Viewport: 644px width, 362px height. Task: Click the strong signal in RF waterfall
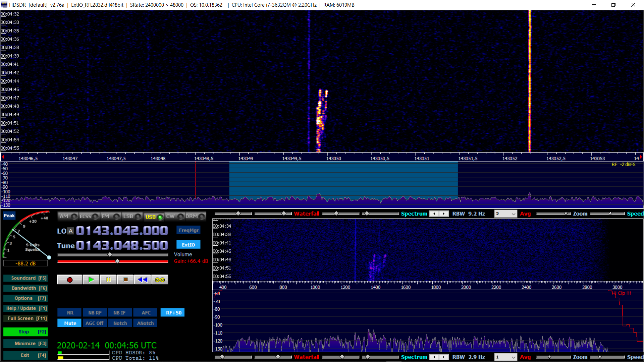[x=530, y=81]
